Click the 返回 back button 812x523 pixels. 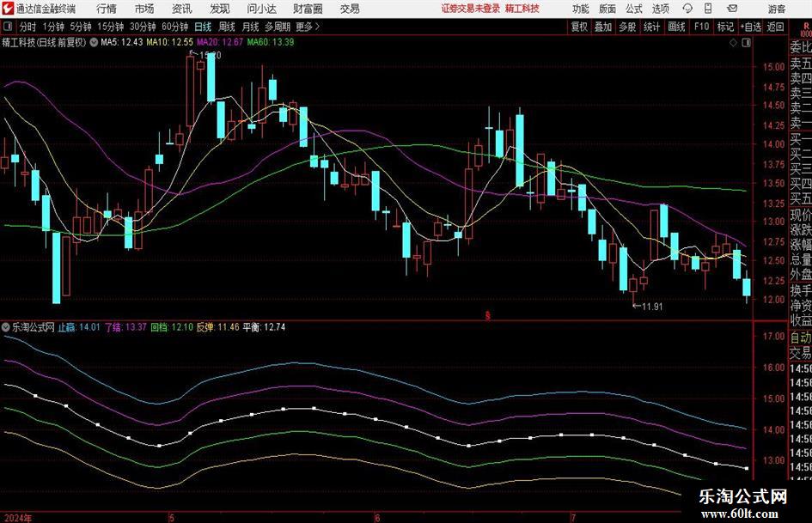click(x=775, y=27)
